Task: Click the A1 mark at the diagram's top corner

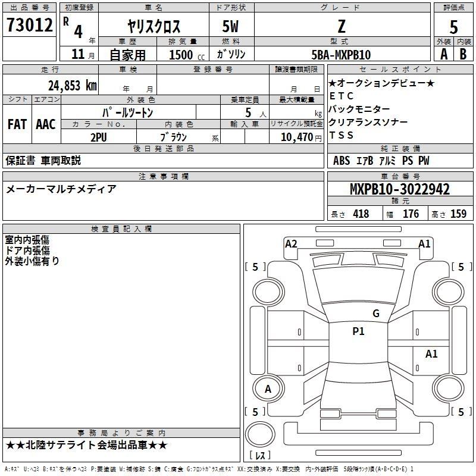Action: click(424, 243)
